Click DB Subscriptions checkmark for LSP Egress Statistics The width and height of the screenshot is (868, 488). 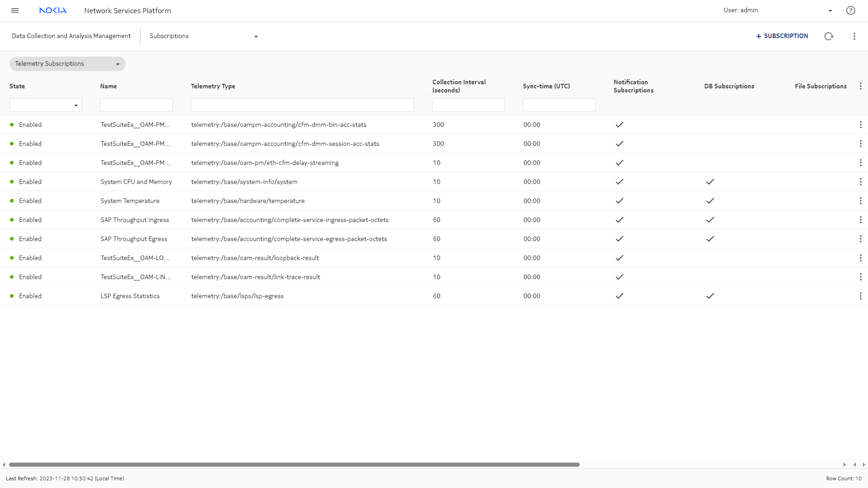coord(710,296)
